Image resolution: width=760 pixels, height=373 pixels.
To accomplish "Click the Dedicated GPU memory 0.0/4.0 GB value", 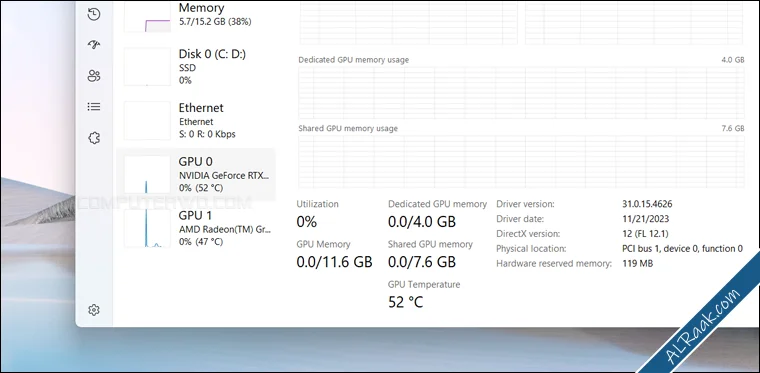I will [422, 222].
